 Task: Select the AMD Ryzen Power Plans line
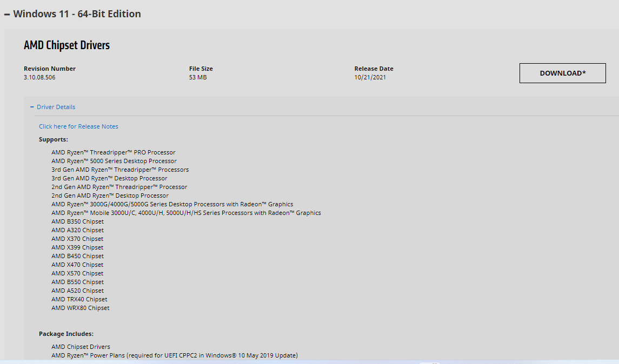point(175,355)
